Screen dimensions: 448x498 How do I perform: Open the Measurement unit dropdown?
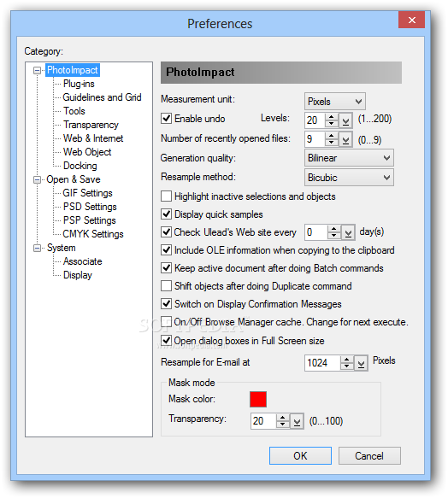(335, 102)
